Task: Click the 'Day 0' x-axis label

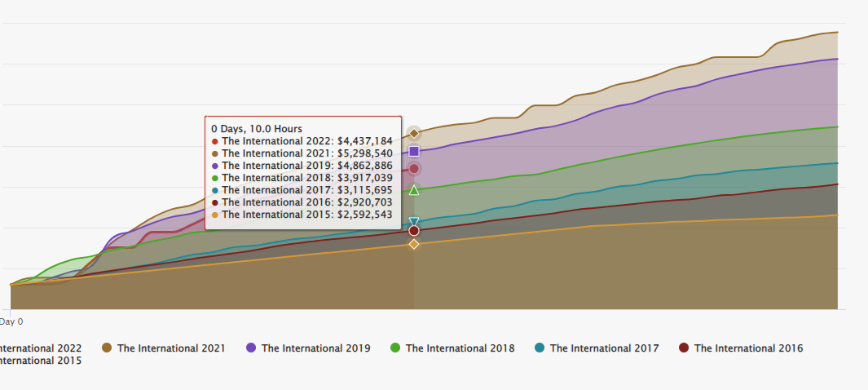Action: pyautogui.click(x=11, y=321)
